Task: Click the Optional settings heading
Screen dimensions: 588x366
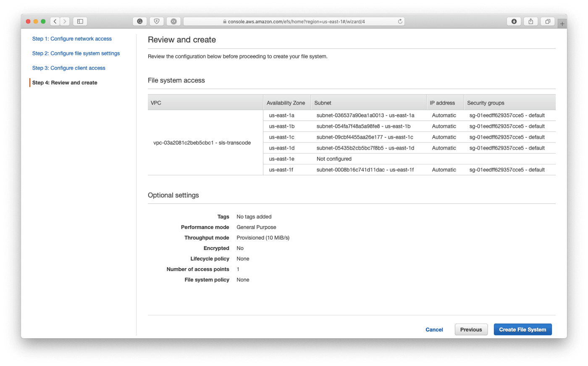Action: [x=173, y=195]
